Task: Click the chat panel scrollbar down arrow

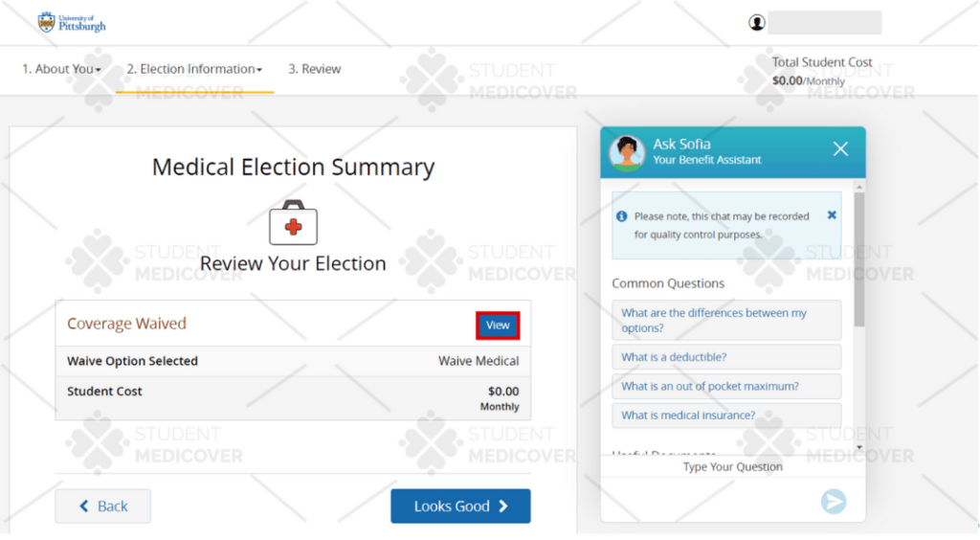Action: click(859, 447)
